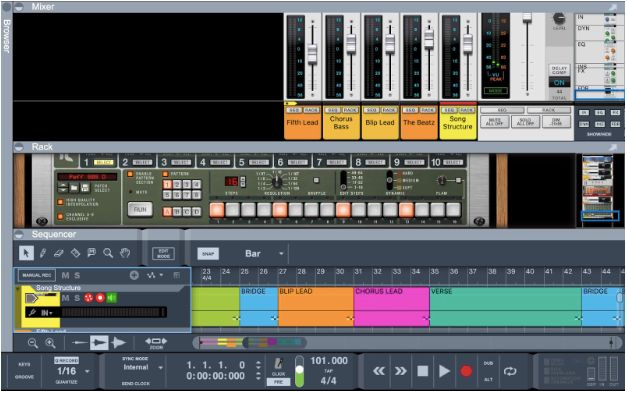
Task: Click the Redrum browse patch folder icon
Action: 74,187
